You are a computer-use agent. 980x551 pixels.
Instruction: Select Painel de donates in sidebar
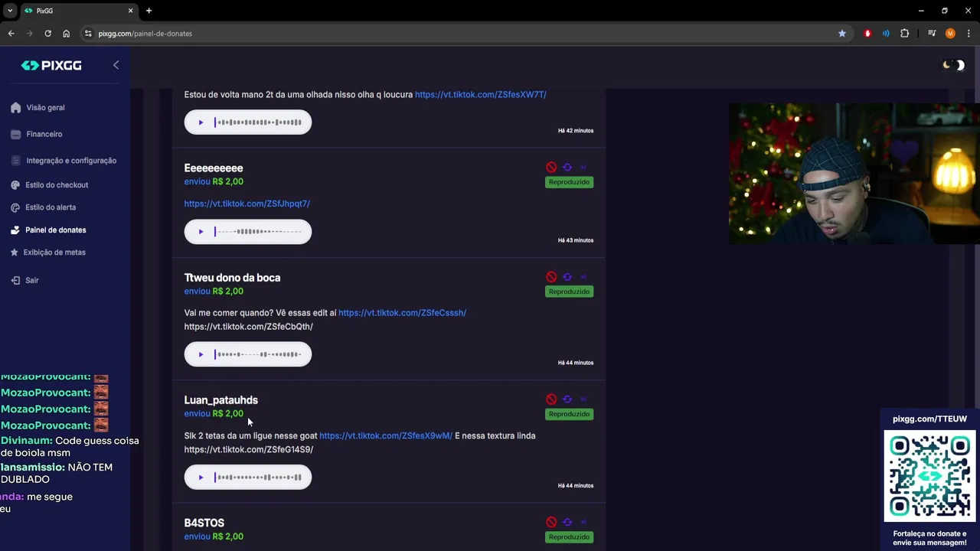pyautogui.click(x=48, y=230)
